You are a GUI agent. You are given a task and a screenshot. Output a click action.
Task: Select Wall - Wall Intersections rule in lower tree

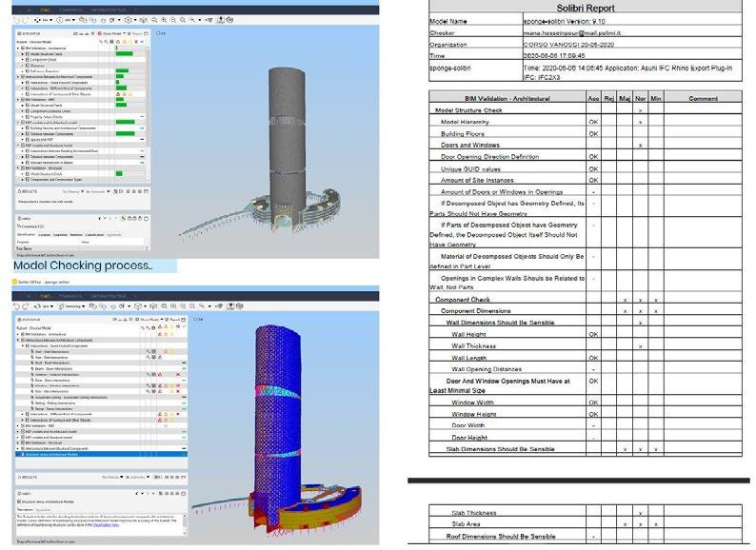(x=52, y=351)
